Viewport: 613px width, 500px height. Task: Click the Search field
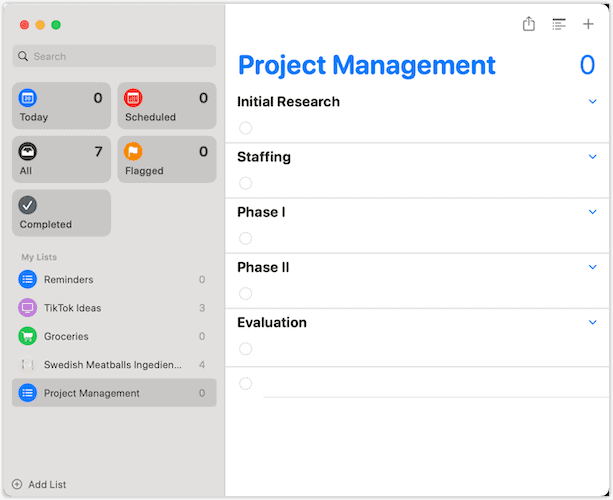click(114, 56)
